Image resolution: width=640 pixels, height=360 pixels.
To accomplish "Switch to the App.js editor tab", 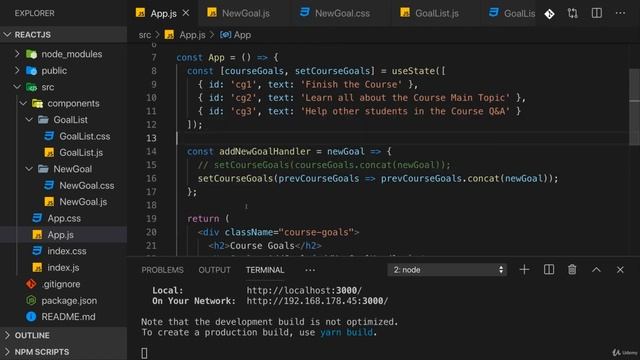I will pos(163,13).
